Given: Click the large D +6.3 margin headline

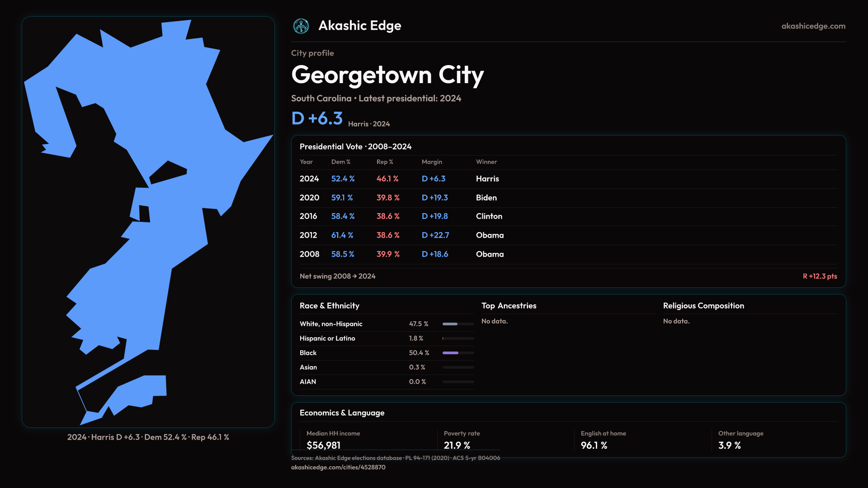Looking at the screenshot, I should [x=317, y=118].
